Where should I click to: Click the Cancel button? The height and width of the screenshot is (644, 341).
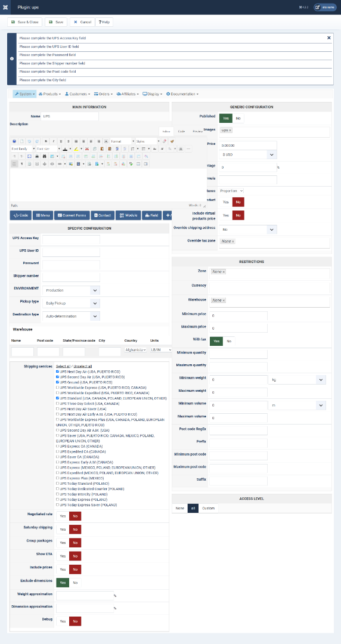(x=82, y=22)
